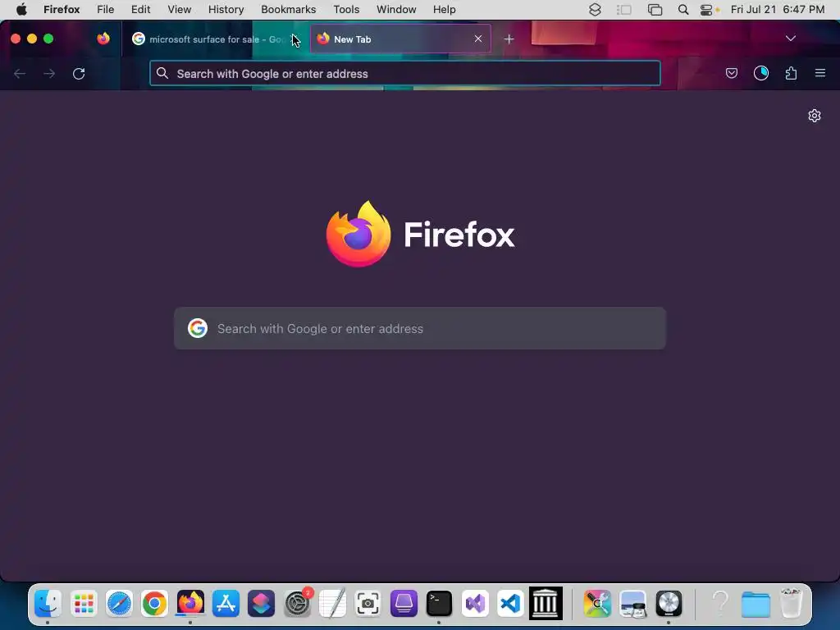Open the Edit menu
840x630 pixels.
[x=141, y=10]
